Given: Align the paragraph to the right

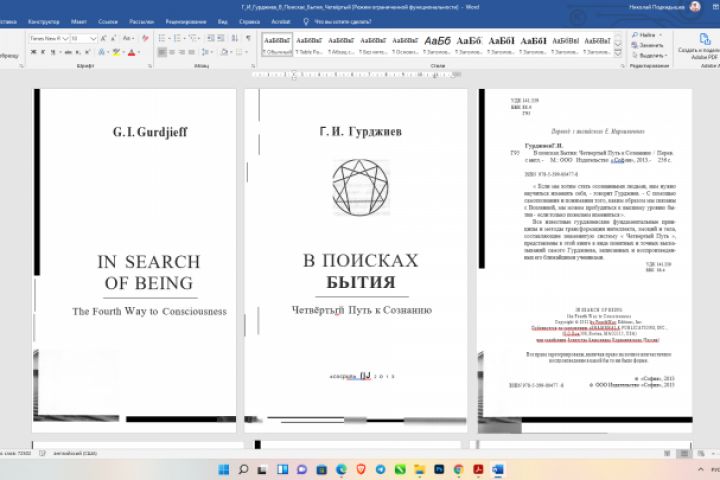Looking at the screenshot, I should [182, 52].
